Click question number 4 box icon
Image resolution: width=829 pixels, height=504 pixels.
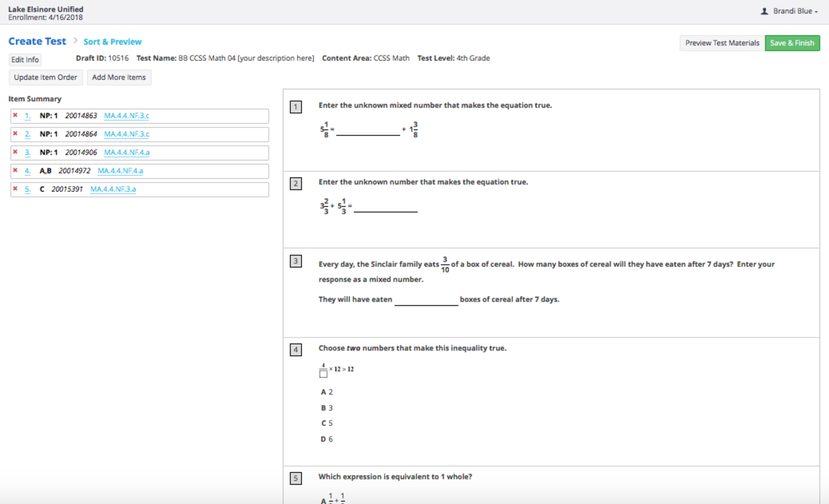(x=295, y=350)
